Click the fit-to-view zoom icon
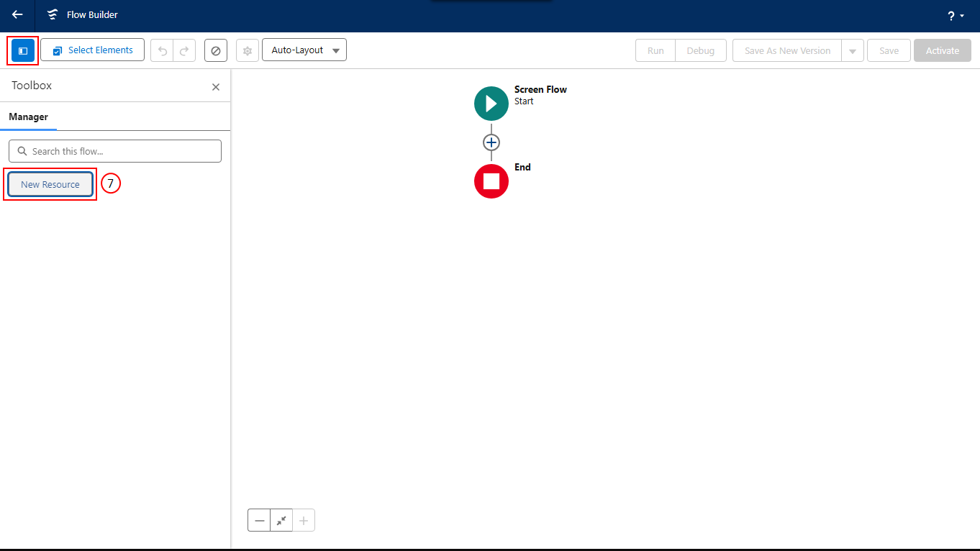Viewport: 980px width, 551px height. [x=281, y=520]
